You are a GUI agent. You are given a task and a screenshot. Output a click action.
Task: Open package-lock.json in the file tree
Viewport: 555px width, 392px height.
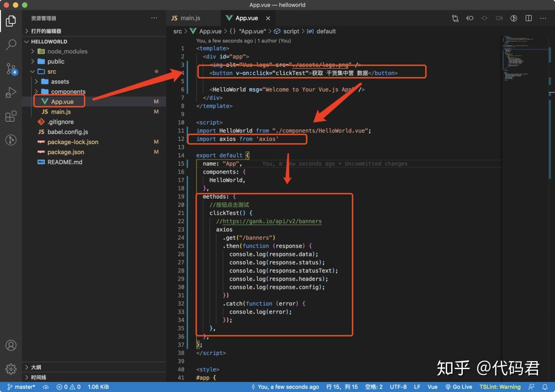click(94, 142)
